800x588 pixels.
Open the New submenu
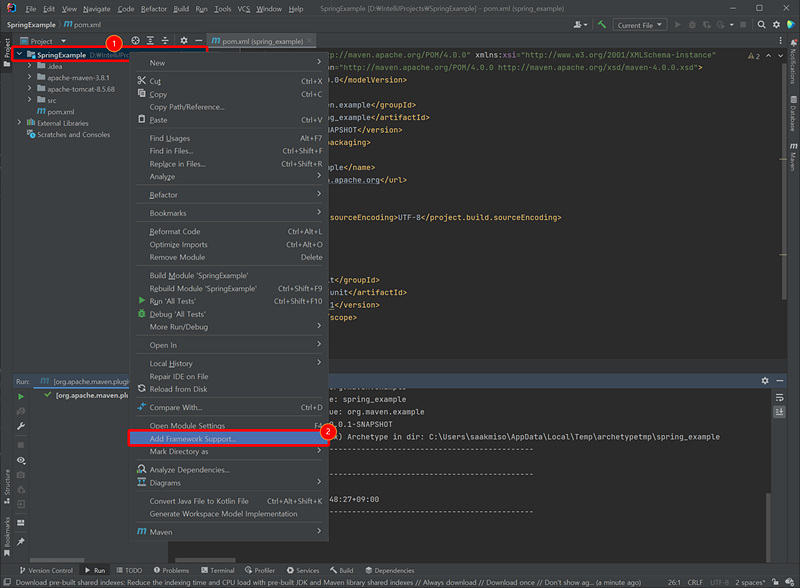229,63
